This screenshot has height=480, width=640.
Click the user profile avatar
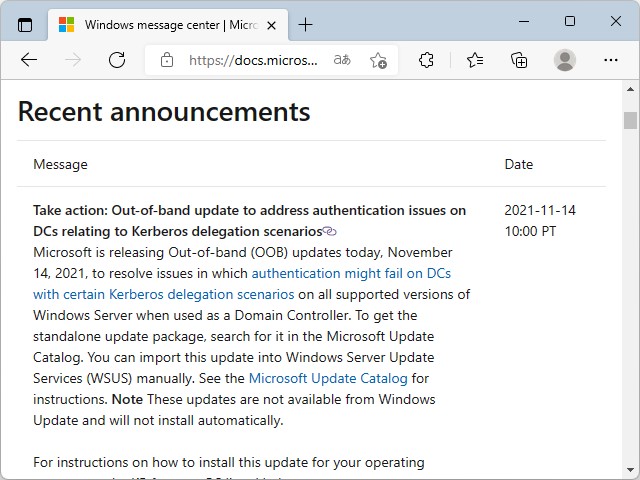point(565,60)
